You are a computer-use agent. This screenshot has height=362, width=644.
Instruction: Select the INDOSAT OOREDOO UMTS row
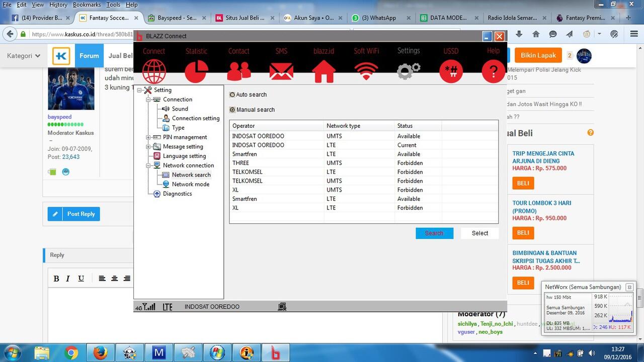tap(364, 136)
